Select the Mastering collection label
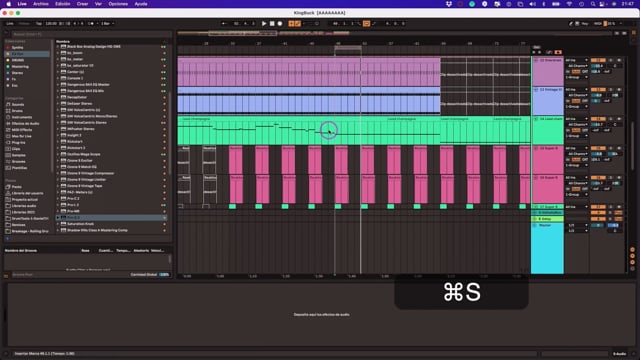Image resolution: width=640 pixels, height=360 pixels. point(20,67)
